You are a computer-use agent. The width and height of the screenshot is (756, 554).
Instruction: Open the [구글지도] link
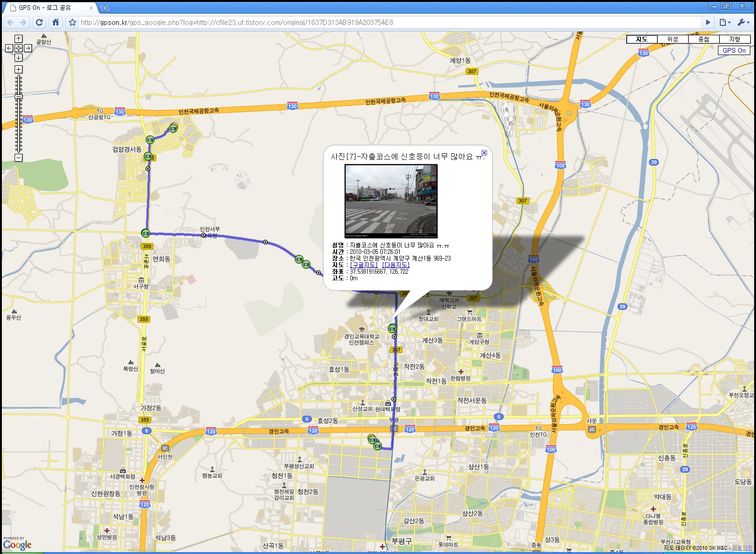pos(364,265)
